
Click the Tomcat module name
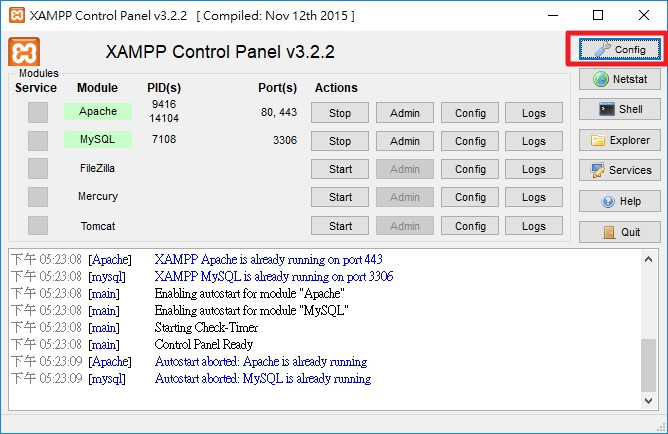[98, 226]
